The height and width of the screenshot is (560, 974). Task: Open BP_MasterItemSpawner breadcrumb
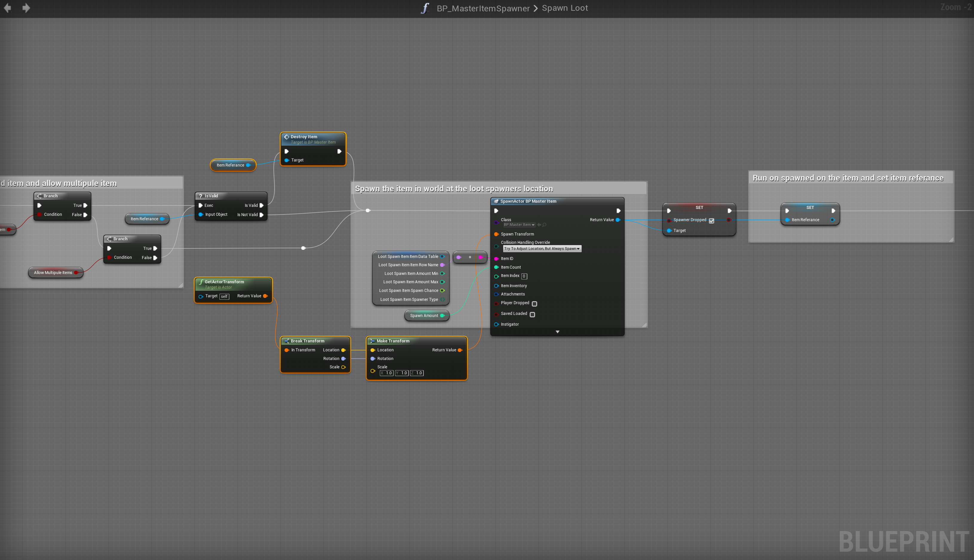pyautogui.click(x=483, y=8)
